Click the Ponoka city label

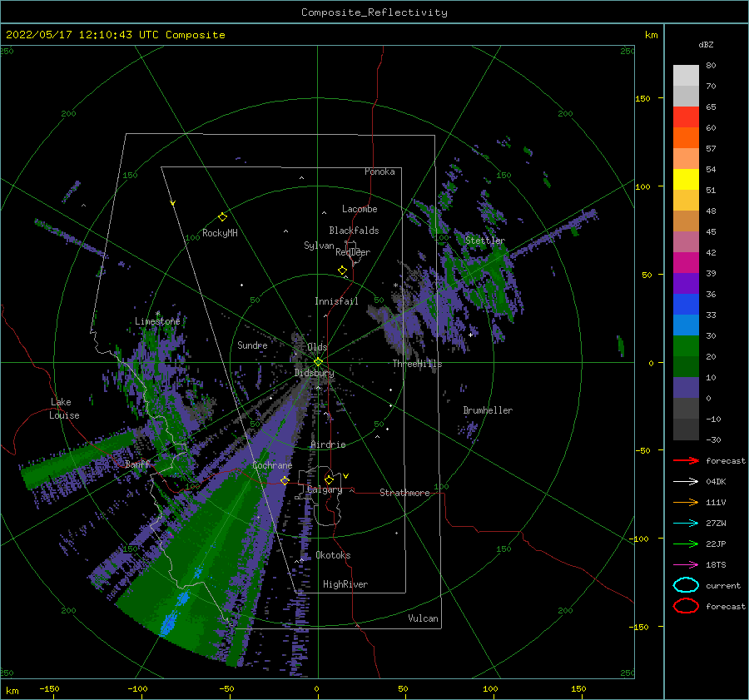[379, 171]
